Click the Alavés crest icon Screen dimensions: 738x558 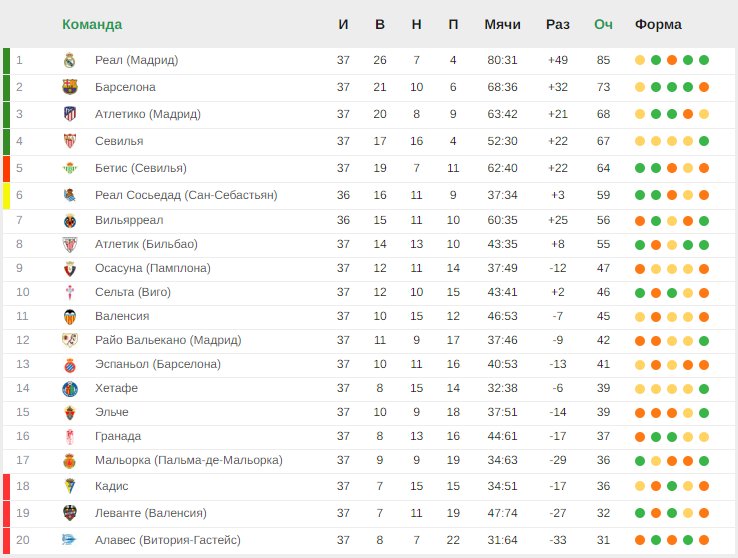point(69,540)
